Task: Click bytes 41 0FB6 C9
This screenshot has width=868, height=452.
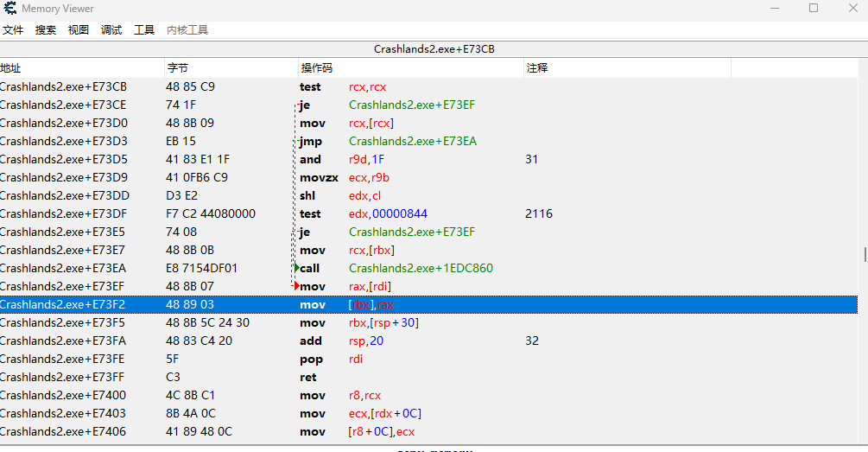Action: click(x=197, y=177)
